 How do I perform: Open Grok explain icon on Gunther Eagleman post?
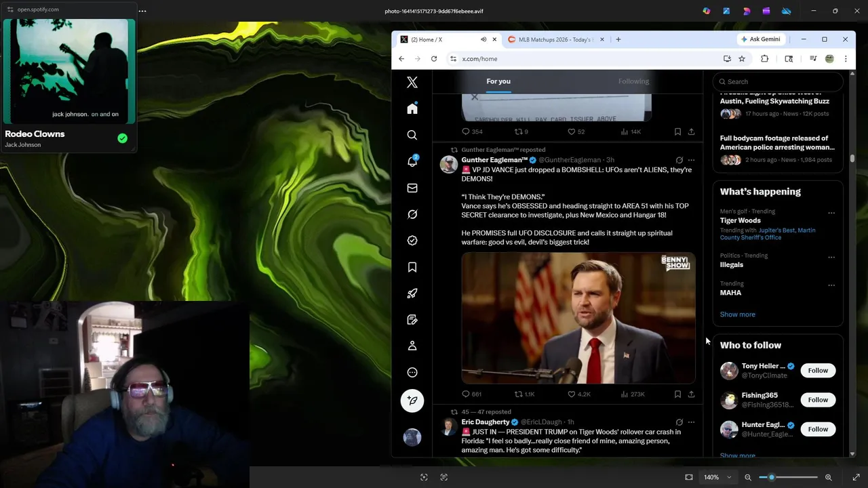point(679,160)
